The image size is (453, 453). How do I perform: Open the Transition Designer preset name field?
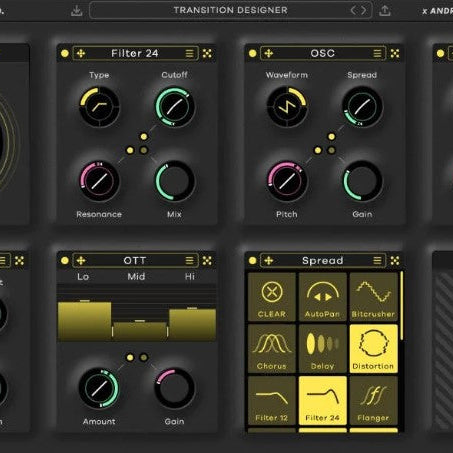(231, 10)
